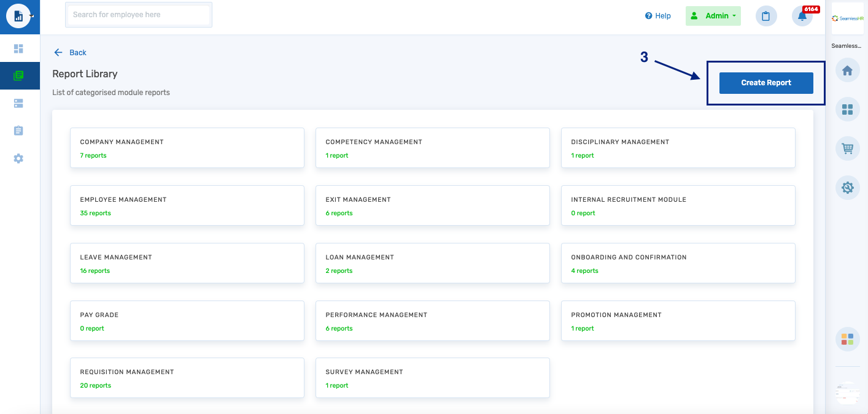Open Help from the top bar
This screenshot has width=868, height=414.
[x=657, y=15]
